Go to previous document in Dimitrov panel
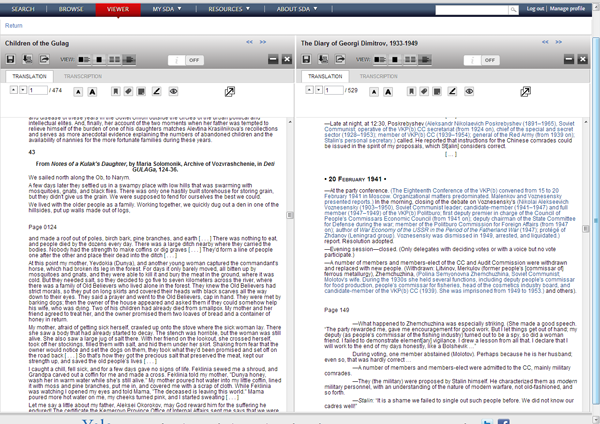The height and width of the screenshot is (424, 600). [x=545, y=42]
